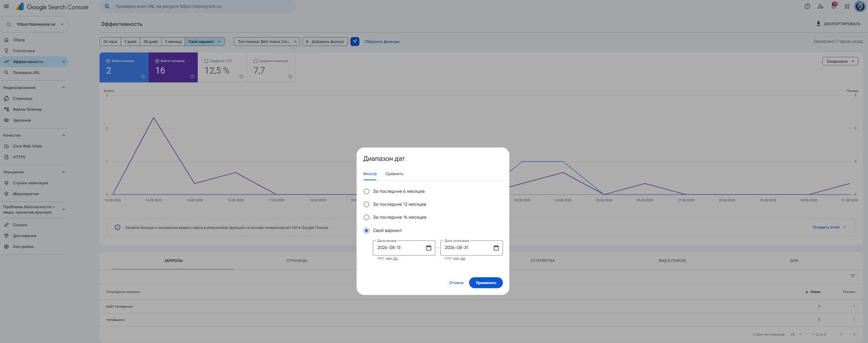
Task: Click the crossed-eye icon beside Удаления
Action: point(6,120)
